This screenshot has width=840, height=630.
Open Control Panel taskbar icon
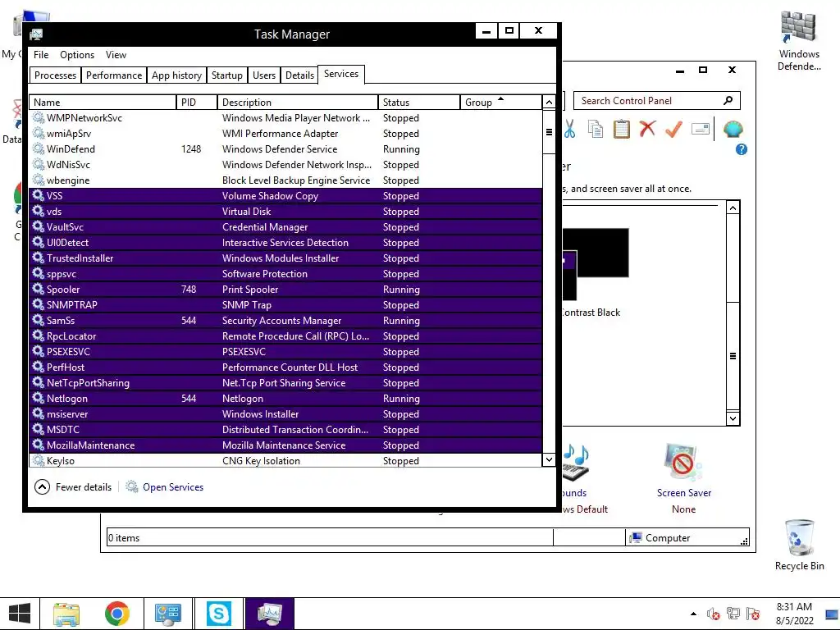tap(167, 614)
